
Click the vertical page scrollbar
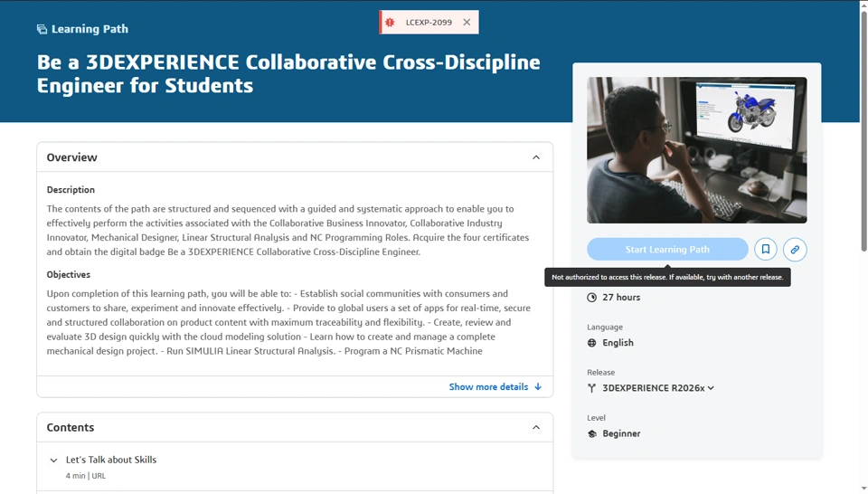click(863, 247)
